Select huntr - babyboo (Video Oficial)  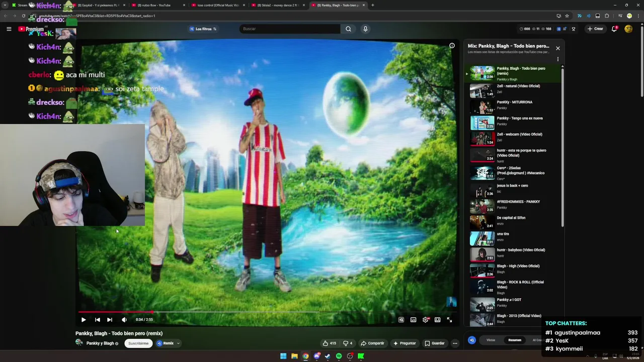[514, 253]
